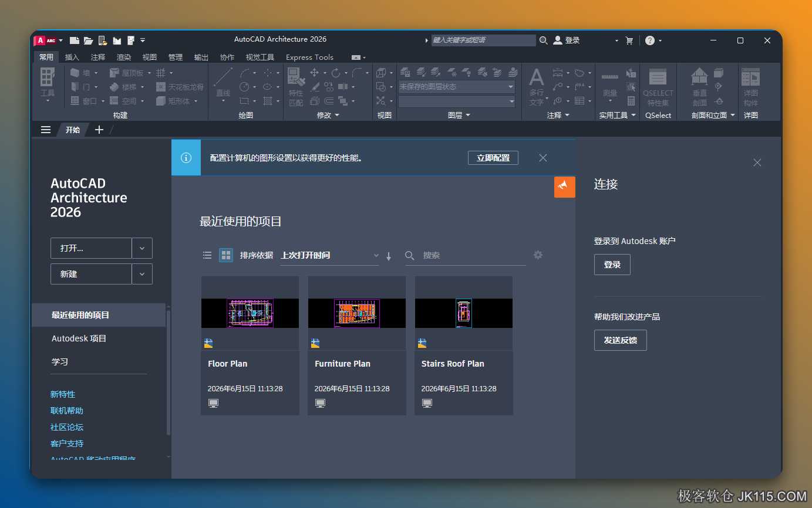Click the 登录 button in the 连接 panel
Image resolution: width=812 pixels, height=508 pixels.
[612, 265]
